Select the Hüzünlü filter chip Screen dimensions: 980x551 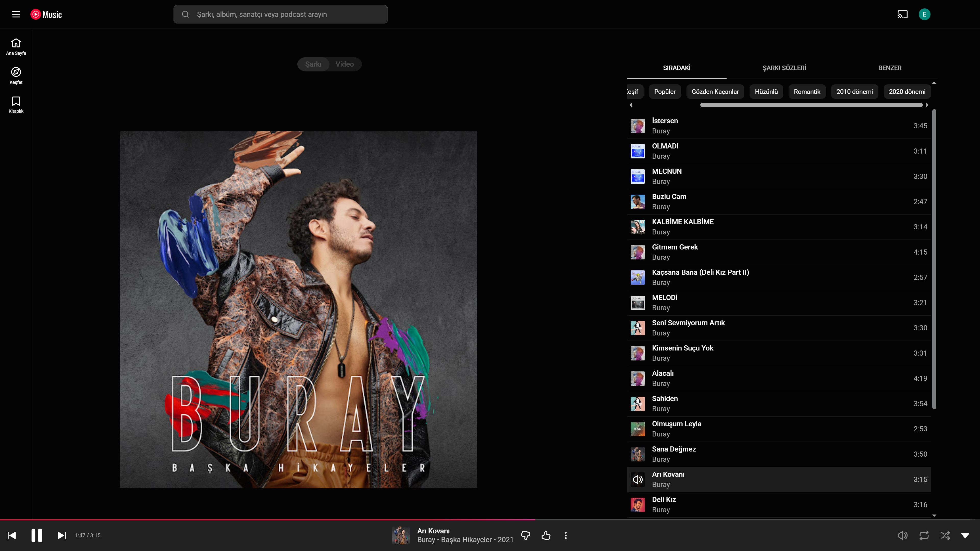[766, 92]
